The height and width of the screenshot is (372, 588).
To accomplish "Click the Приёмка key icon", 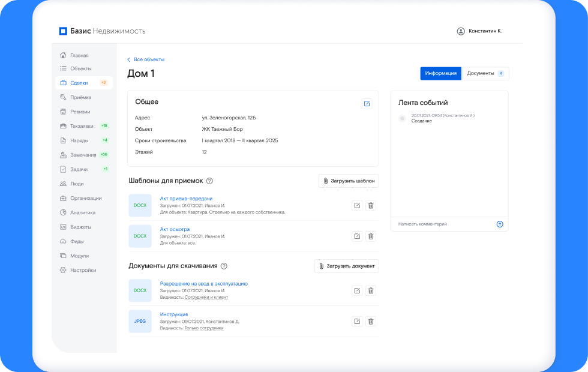I will tap(63, 97).
